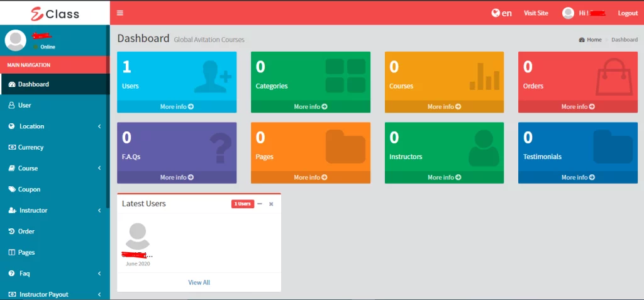The width and height of the screenshot is (644, 300).
Task: Click the 'Dashboard' breadcrumb text
Action: [625, 40]
